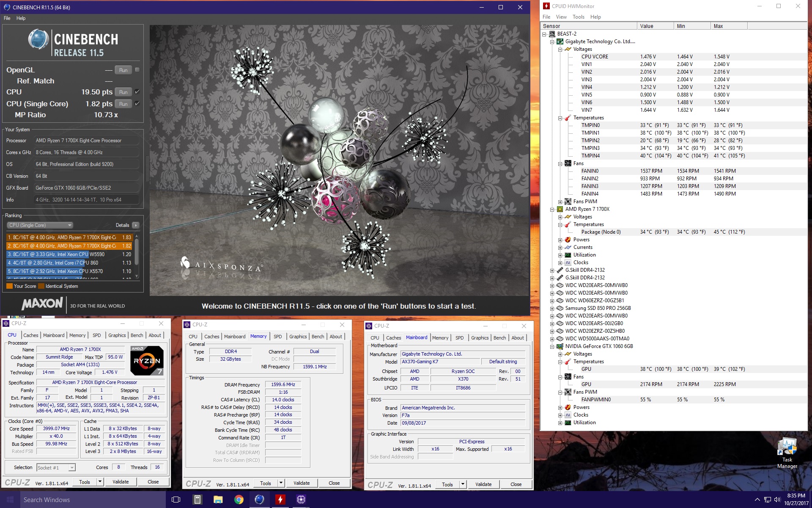Expand Voltages under AMD Ryzen 7 1700X
812x508 pixels.
tap(560, 217)
